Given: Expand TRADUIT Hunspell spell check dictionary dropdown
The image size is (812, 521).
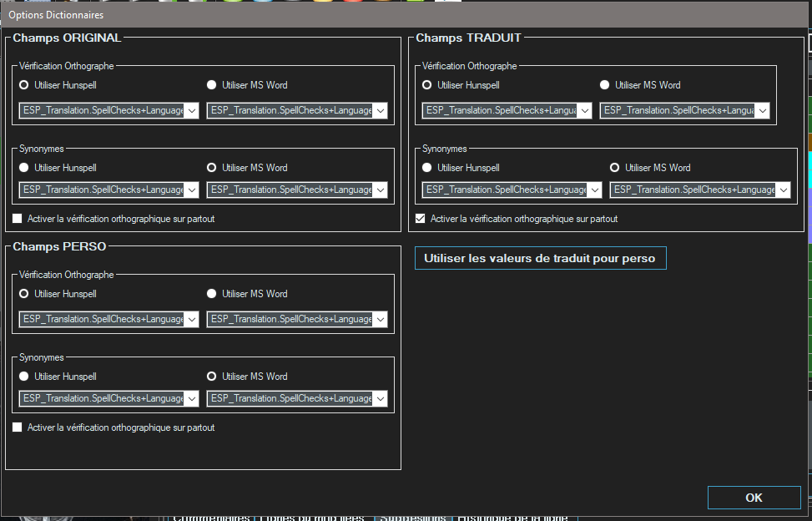Looking at the screenshot, I should [x=584, y=111].
